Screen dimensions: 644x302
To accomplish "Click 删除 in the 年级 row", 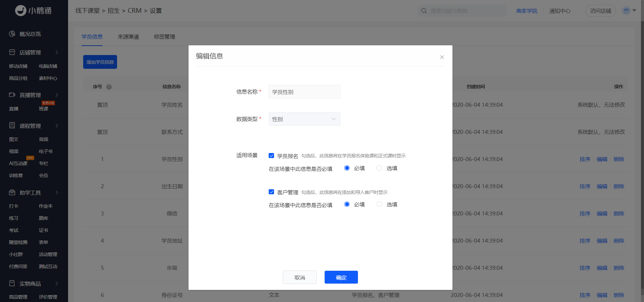I will coord(619,268).
